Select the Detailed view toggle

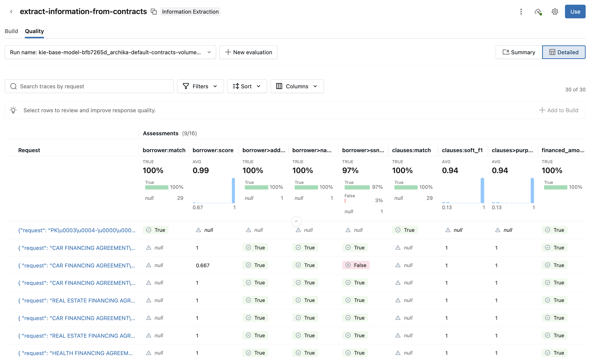[x=564, y=52]
